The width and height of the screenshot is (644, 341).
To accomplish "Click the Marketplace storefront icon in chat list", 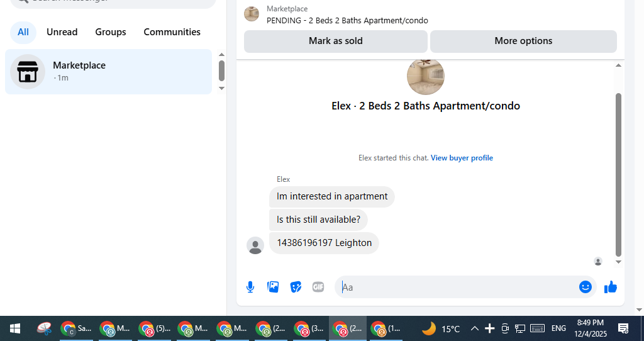I will tap(28, 72).
